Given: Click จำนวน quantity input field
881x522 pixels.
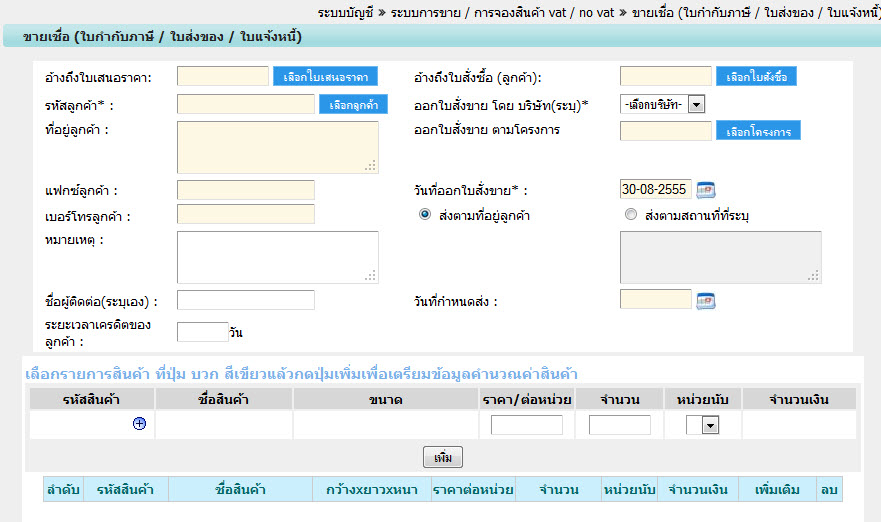Looking at the screenshot, I should (620, 425).
